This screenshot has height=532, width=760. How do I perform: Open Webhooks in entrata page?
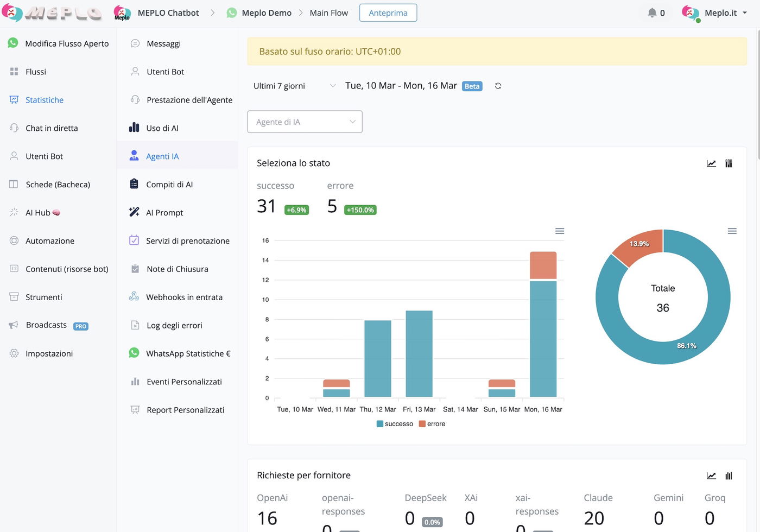[x=184, y=297]
